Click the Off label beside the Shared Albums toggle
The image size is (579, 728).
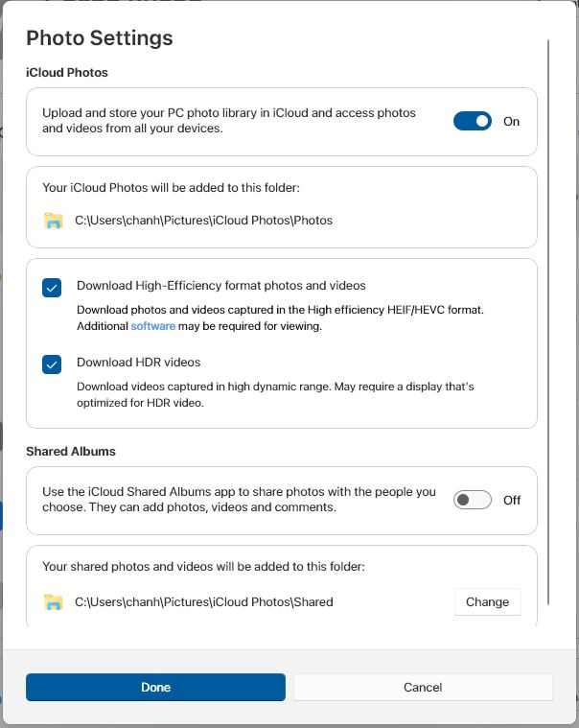point(512,500)
